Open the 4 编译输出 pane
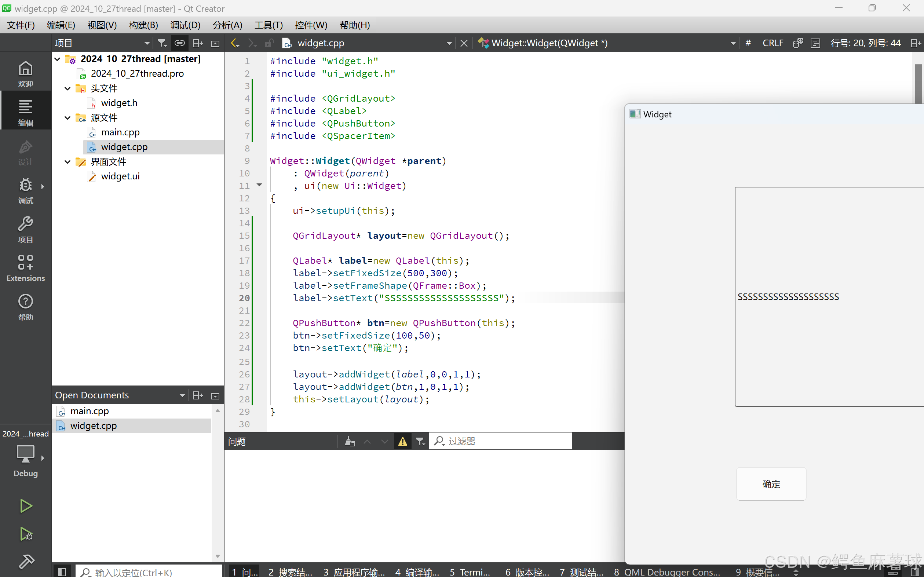924x577 pixels. (417, 571)
